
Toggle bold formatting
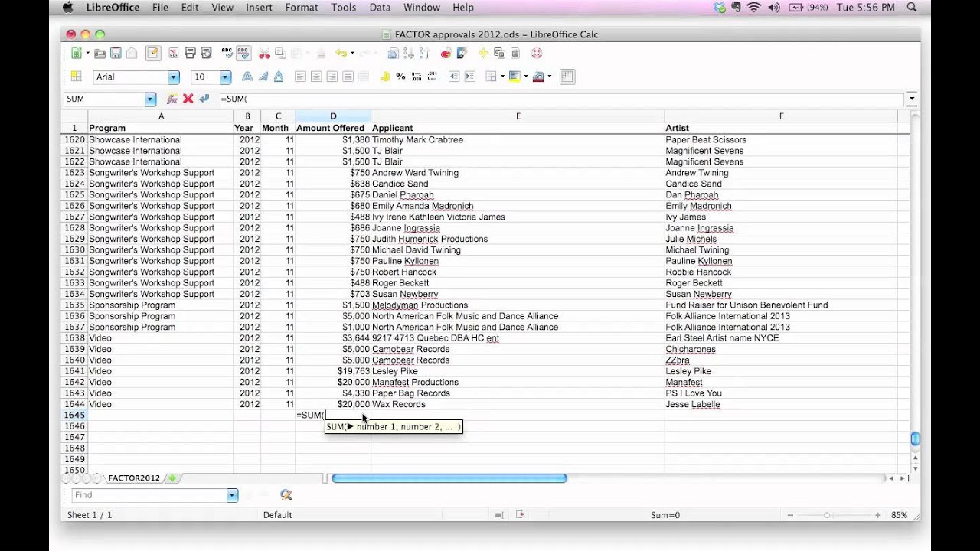pyautogui.click(x=247, y=77)
